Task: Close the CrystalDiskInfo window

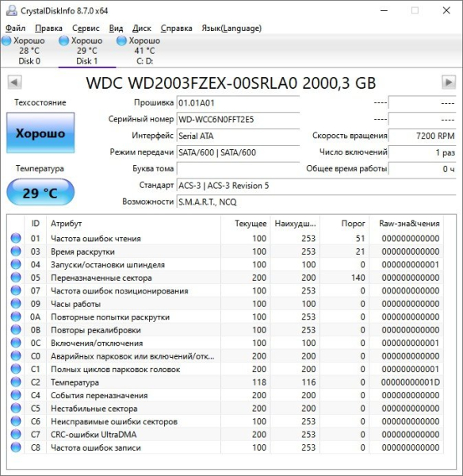Action: click(x=446, y=10)
